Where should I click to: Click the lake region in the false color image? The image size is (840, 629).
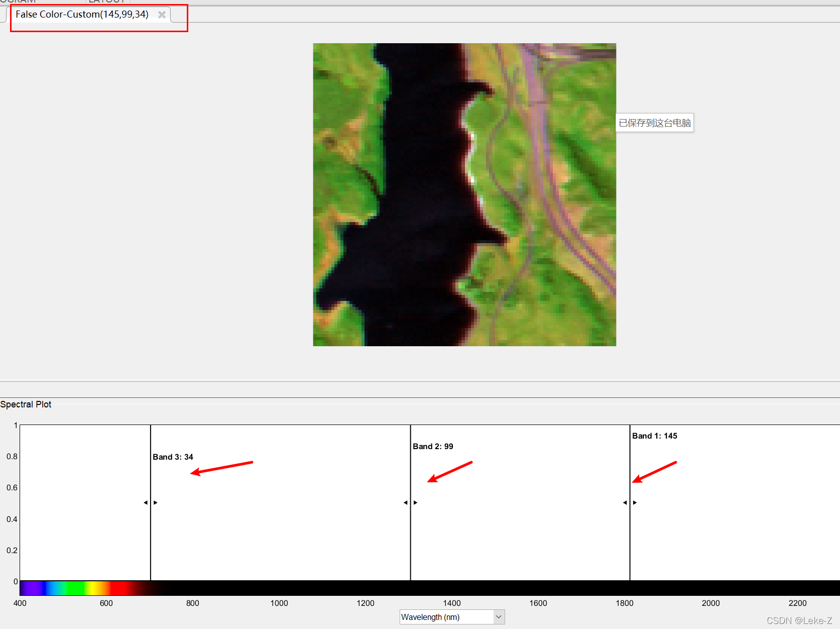click(427, 201)
